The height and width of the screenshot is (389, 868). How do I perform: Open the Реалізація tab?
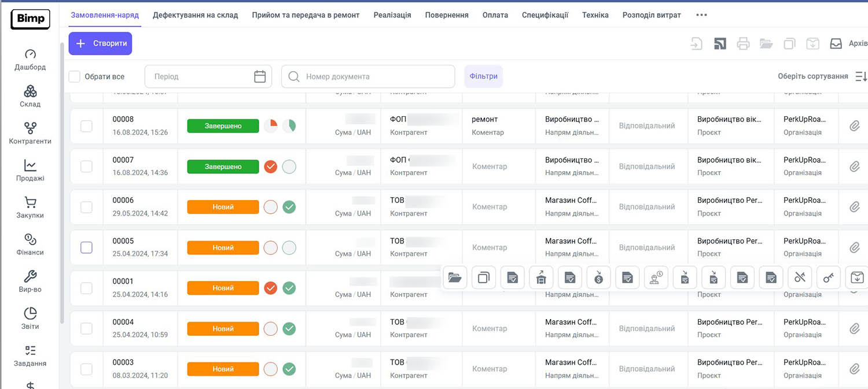(x=392, y=15)
